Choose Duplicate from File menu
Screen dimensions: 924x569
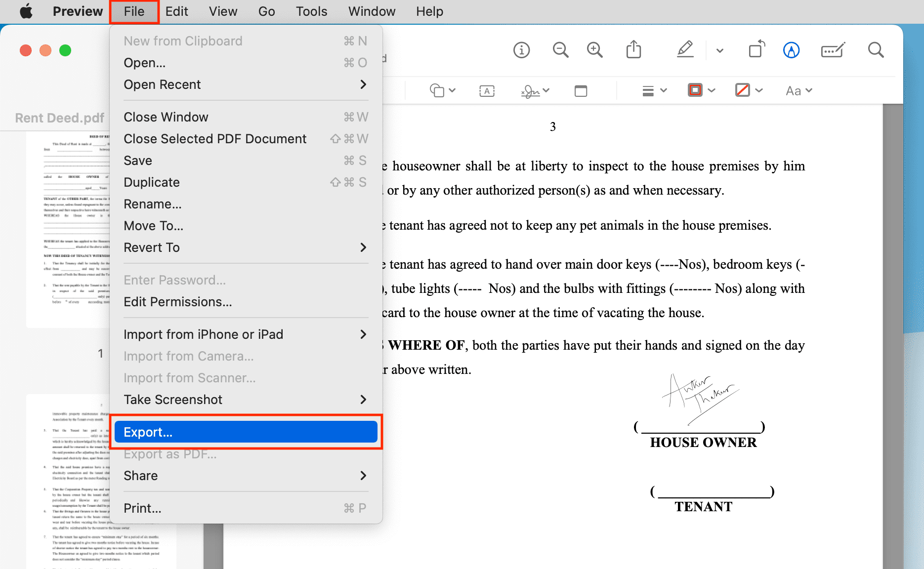[x=246, y=182]
